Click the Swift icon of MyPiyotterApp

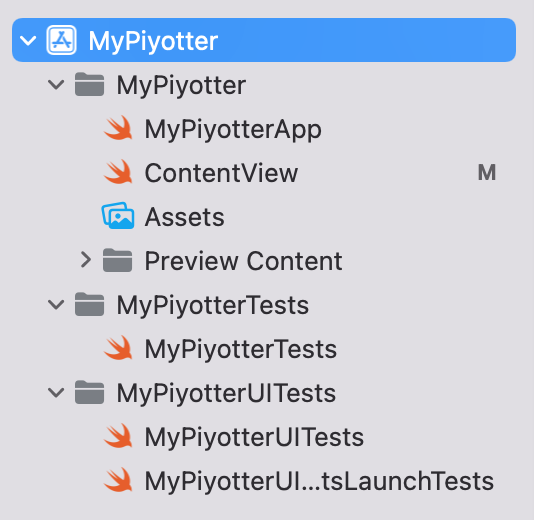coord(118,128)
